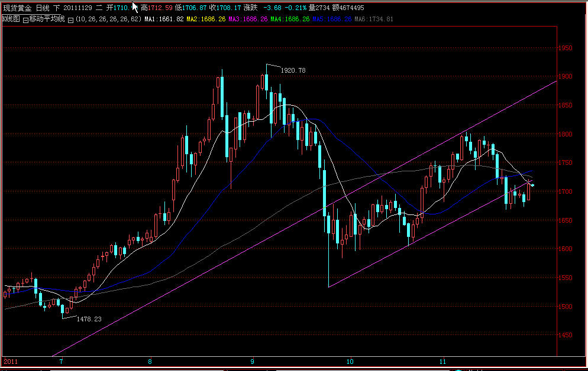Screen dimensions: 588x371
Task: Click the yellow MA2:1686.26 value
Action: coord(206,19)
